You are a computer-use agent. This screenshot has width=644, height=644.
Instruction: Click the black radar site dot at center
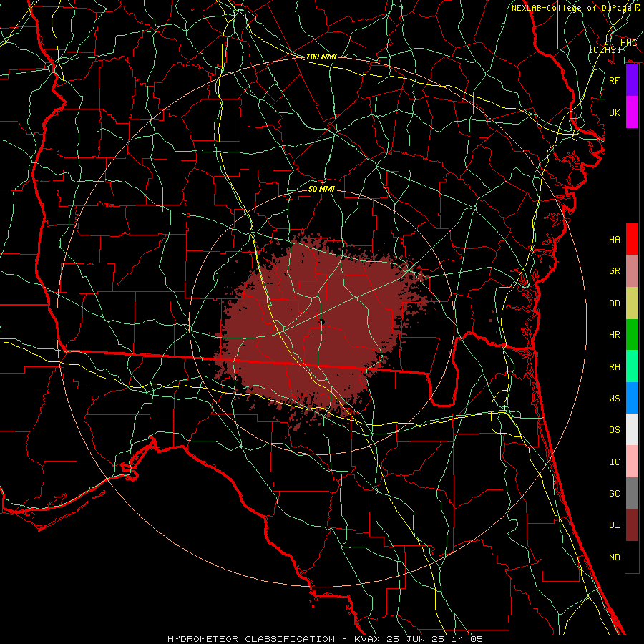322,322
